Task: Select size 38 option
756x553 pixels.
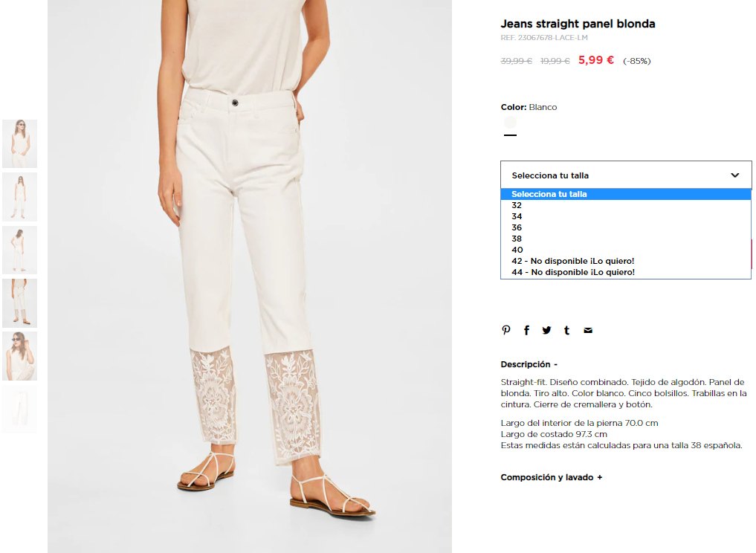Action: tap(626, 239)
